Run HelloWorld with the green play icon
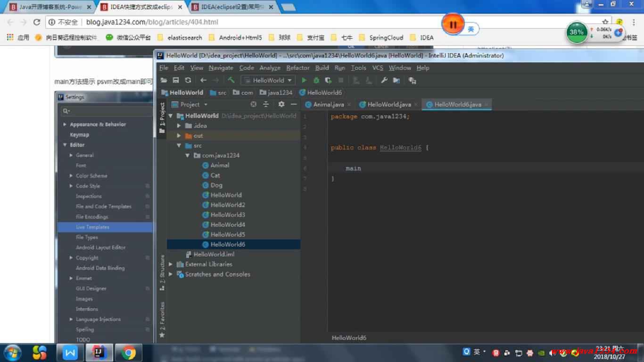The height and width of the screenshot is (362, 644). [x=304, y=81]
